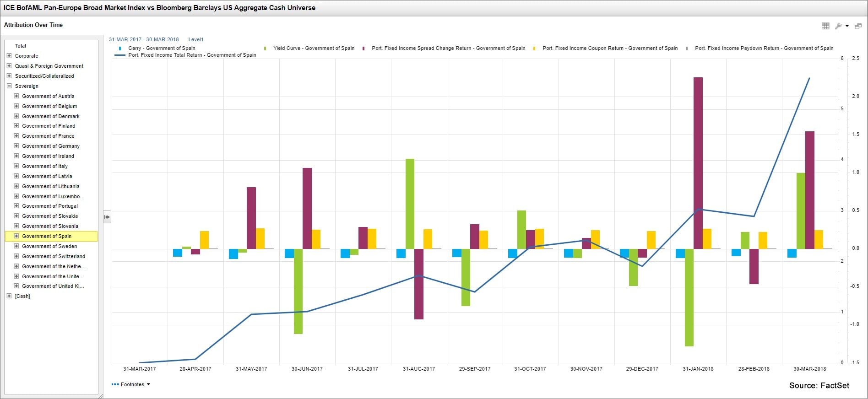Switch to table grid view icon
868x399 pixels.
click(x=825, y=26)
